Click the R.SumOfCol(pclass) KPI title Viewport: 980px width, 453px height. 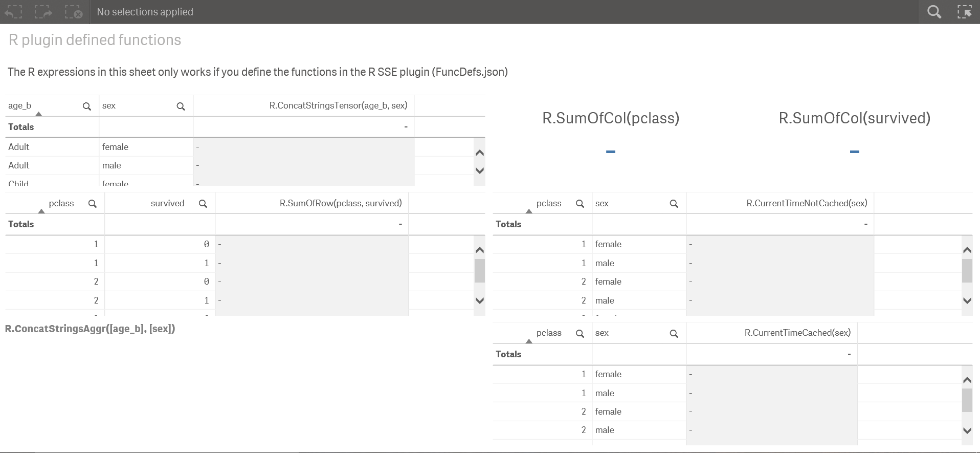(x=611, y=118)
